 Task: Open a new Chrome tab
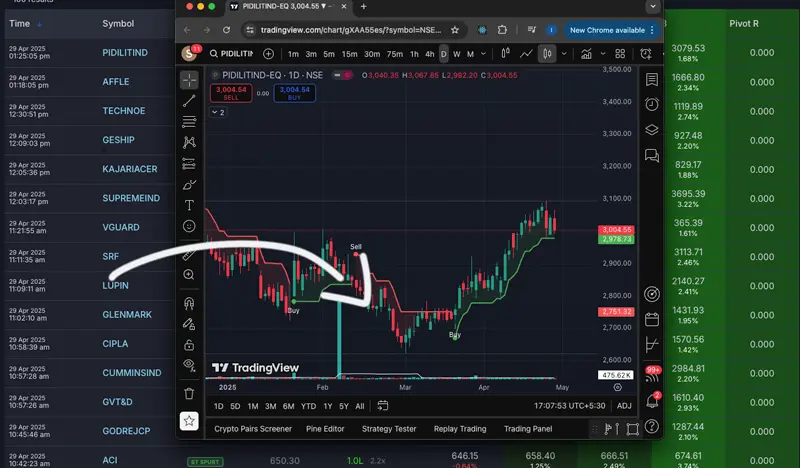[363, 7]
